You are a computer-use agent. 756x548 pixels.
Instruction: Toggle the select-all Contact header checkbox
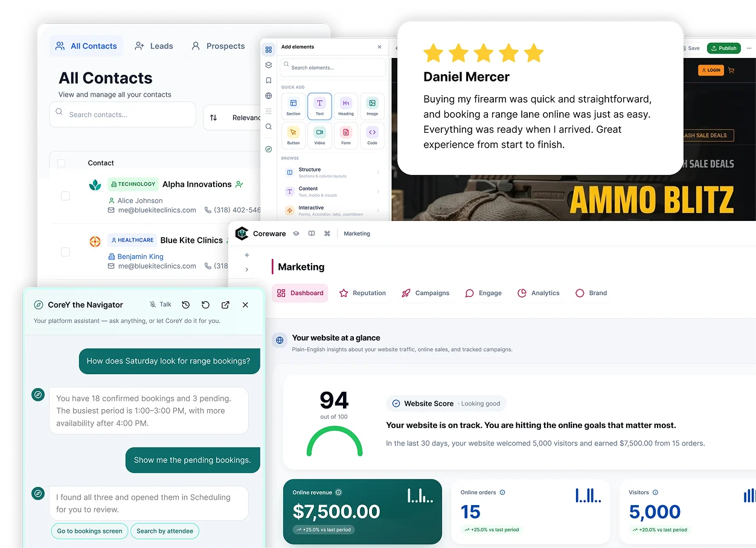click(61, 163)
